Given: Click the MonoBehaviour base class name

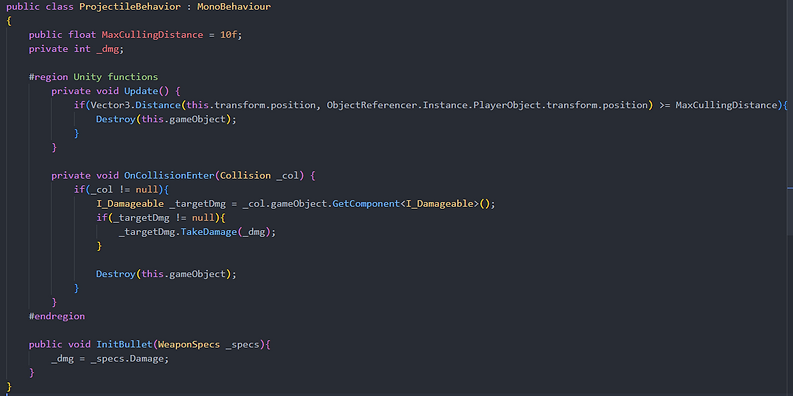Looking at the screenshot, I should coord(235,7).
